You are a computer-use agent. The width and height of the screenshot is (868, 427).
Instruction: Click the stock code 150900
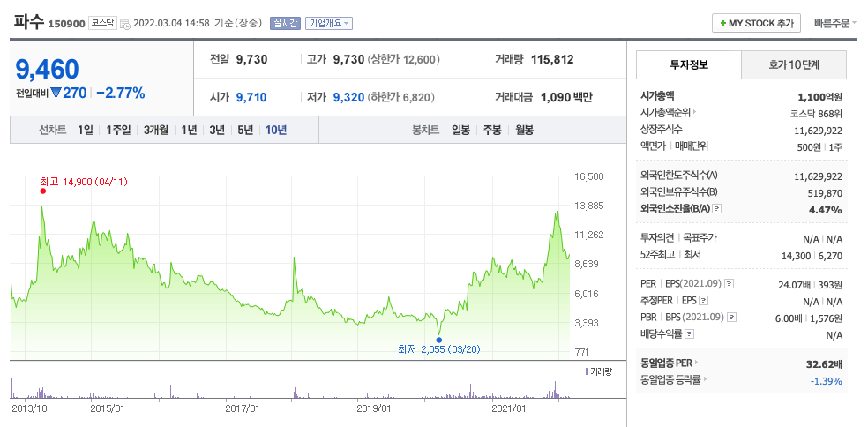66,24
